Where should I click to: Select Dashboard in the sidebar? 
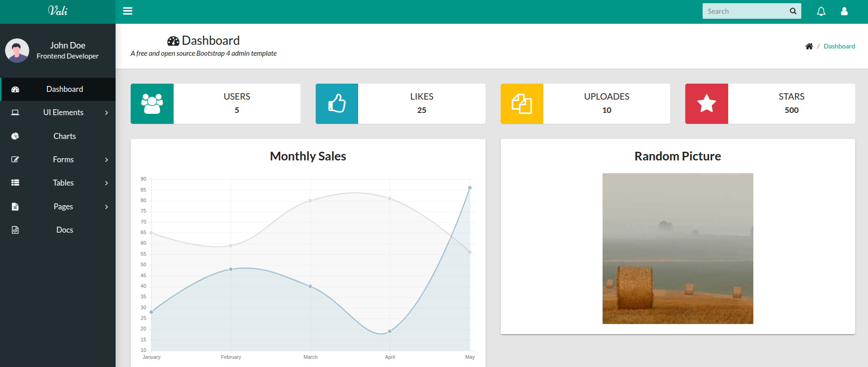(64, 89)
